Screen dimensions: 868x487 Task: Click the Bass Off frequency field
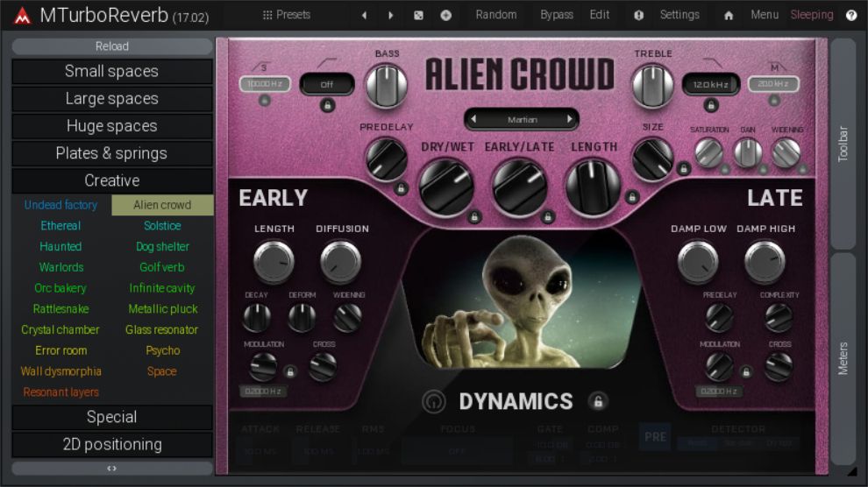(x=327, y=85)
